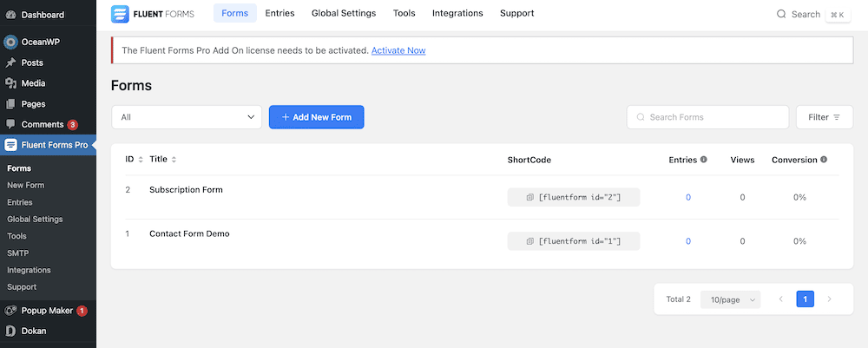Open the All forms status dropdown
This screenshot has height=348, width=868.
[x=187, y=117]
